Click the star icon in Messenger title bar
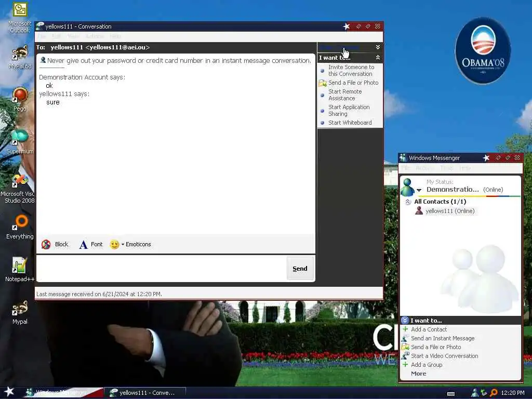Image resolution: width=532 pixels, height=399 pixels. pyautogui.click(x=486, y=158)
